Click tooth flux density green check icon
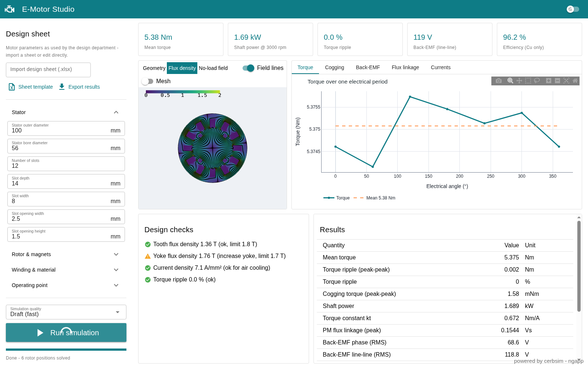Viewport: 588px width, 368px height. click(x=148, y=244)
